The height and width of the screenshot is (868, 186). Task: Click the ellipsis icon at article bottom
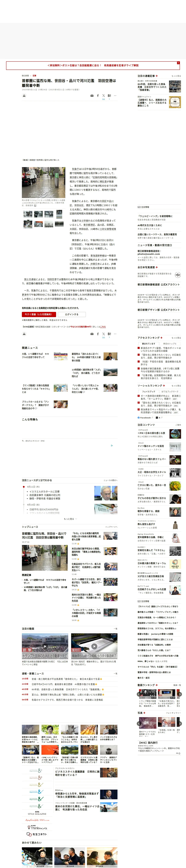[115, 334]
